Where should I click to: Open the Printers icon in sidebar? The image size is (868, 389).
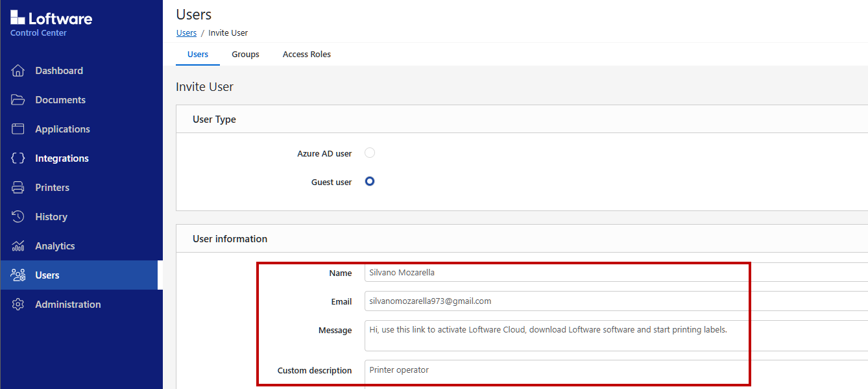pyautogui.click(x=18, y=188)
